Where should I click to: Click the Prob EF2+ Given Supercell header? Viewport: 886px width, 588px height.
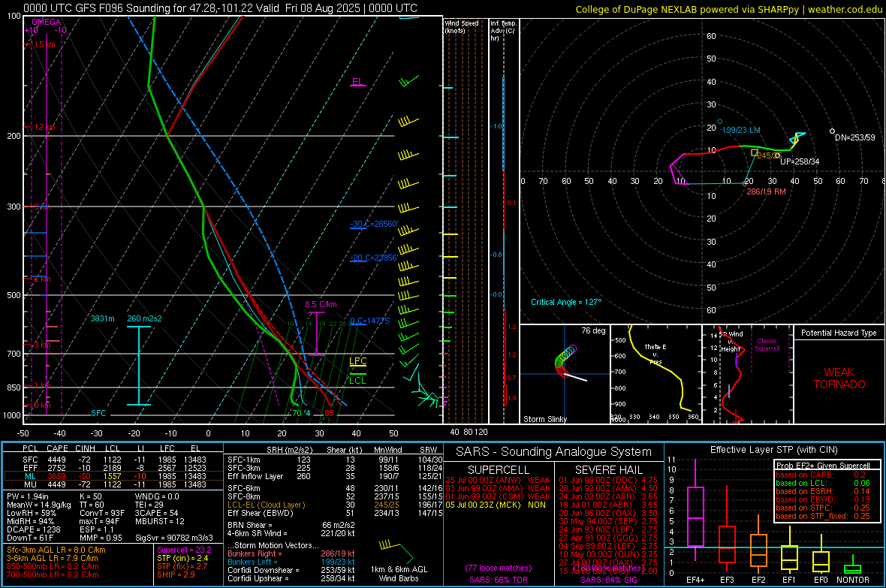pos(823,466)
